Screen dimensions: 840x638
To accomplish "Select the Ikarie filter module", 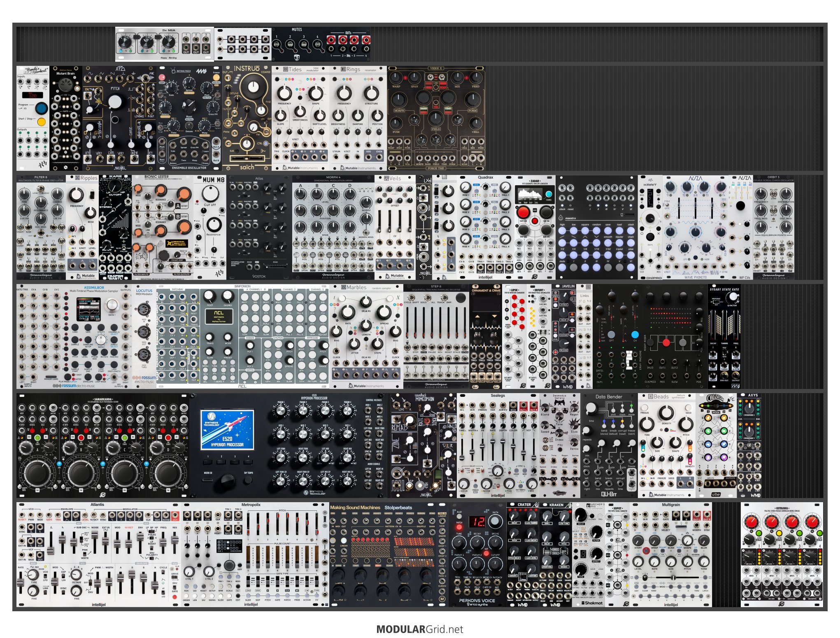I will tap(115, 227).
